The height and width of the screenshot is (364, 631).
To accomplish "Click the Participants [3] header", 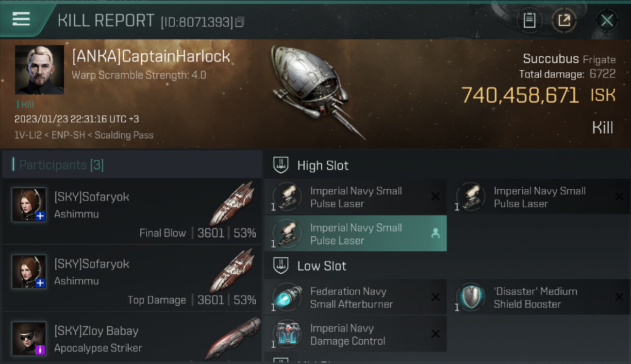I will 61,165.
